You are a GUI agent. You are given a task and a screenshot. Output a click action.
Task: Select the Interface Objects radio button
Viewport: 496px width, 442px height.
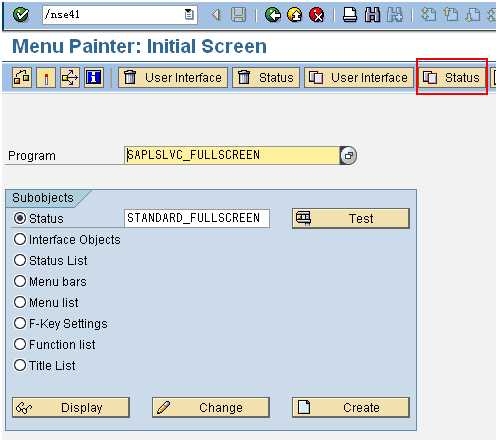(20, 239)
